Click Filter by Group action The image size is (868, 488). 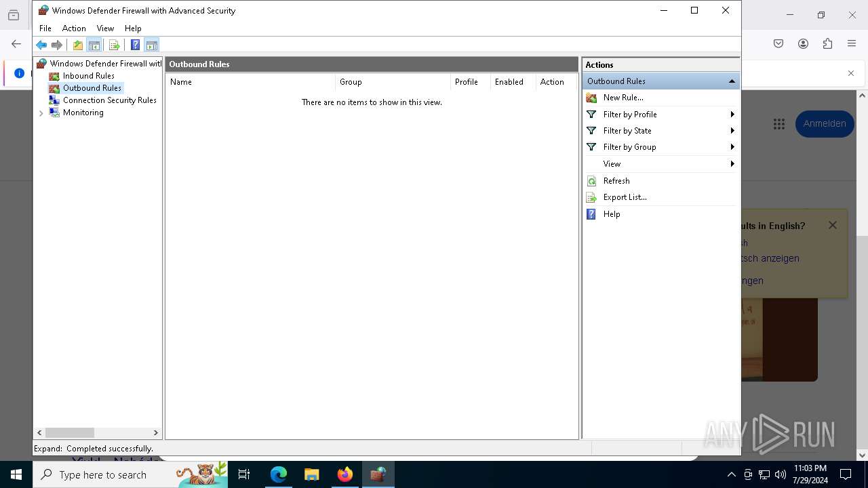pyautogui.click(x=629, y=147)
